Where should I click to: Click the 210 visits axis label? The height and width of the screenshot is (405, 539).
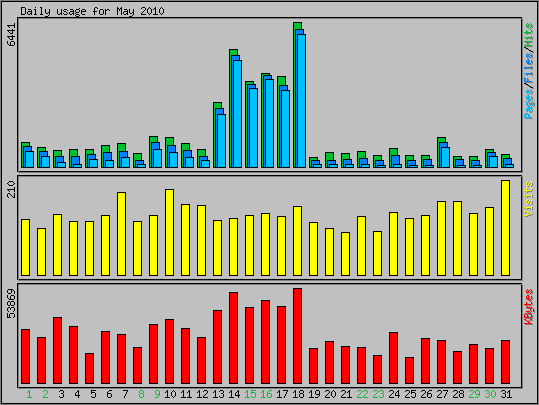[x=12, y=189]
